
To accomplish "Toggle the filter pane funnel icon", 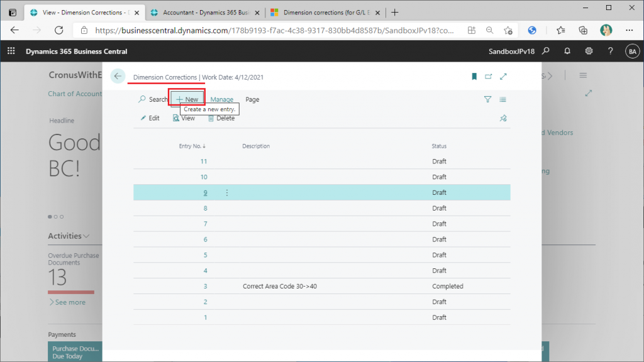I will pyautogui.click(x=487, y=99).
